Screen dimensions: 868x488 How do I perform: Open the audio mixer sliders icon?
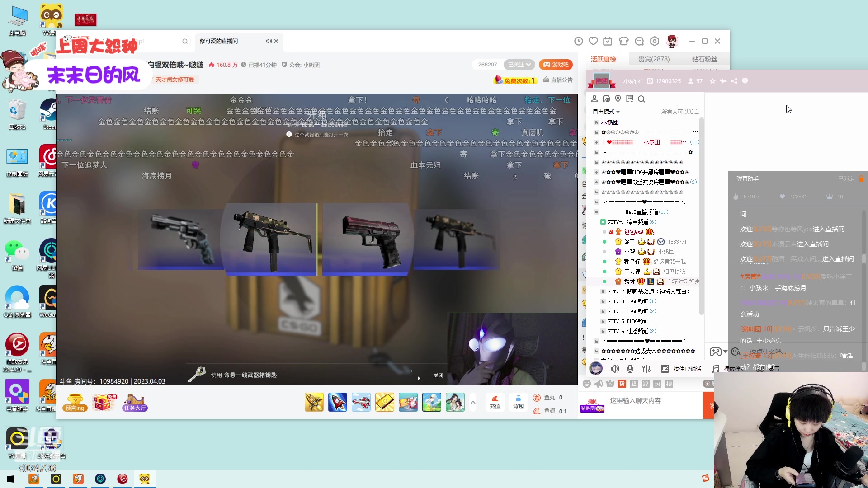click(646, 369)
